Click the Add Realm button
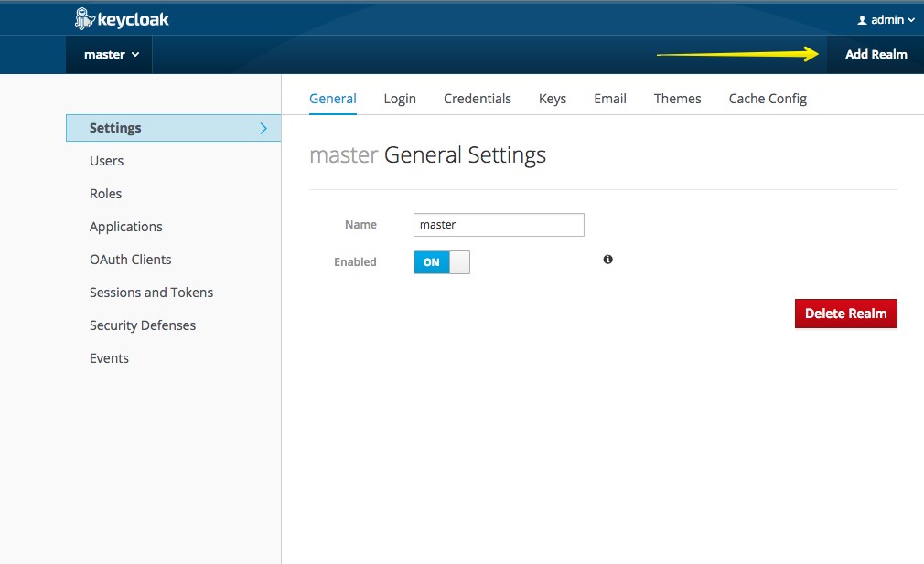 pos(876,55)
